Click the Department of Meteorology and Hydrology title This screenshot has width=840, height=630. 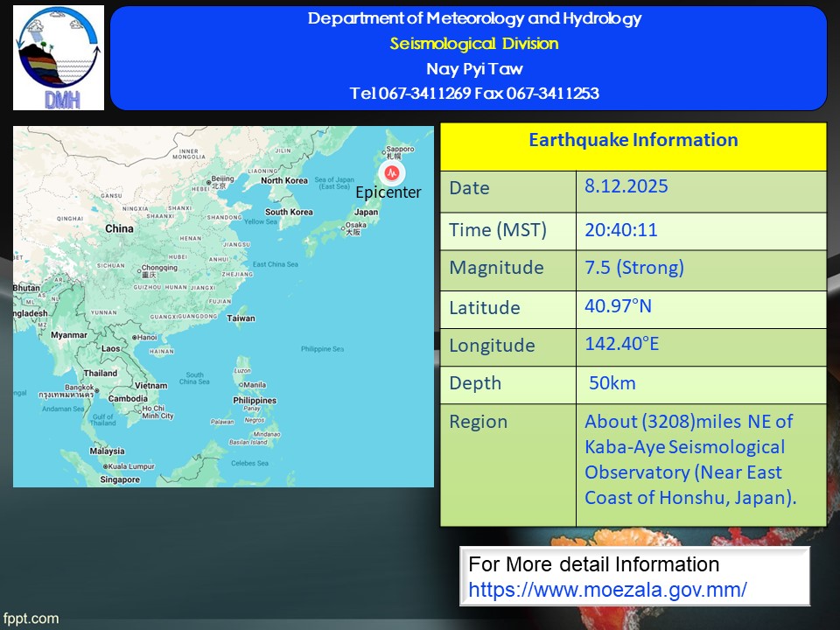click(x=473, y=18)
